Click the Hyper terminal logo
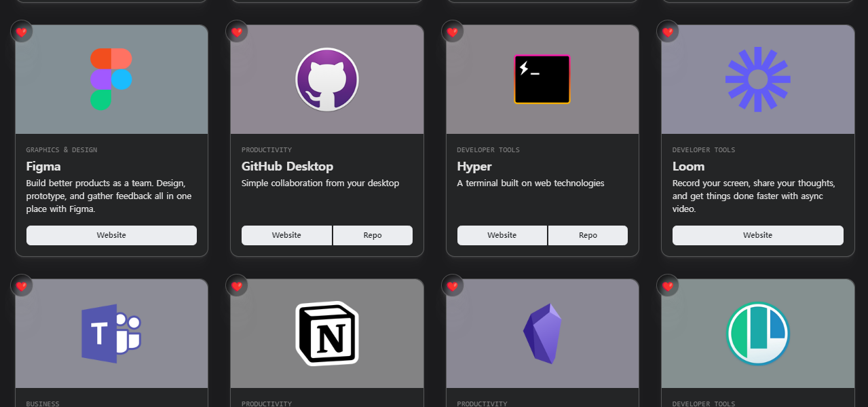Screen dimensions: 868x407 click(542, 79)
